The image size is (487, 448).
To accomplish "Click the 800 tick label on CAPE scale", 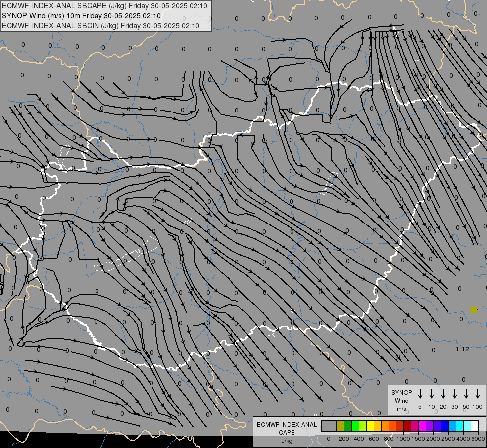I will point(389,439).
